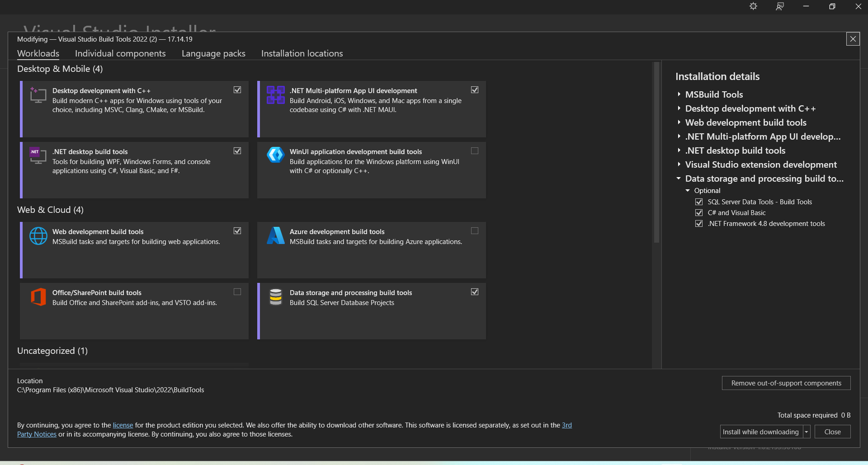Open the Installation locations tab
The width and height of the screenshot is (868, 465).
coord(302,53)
